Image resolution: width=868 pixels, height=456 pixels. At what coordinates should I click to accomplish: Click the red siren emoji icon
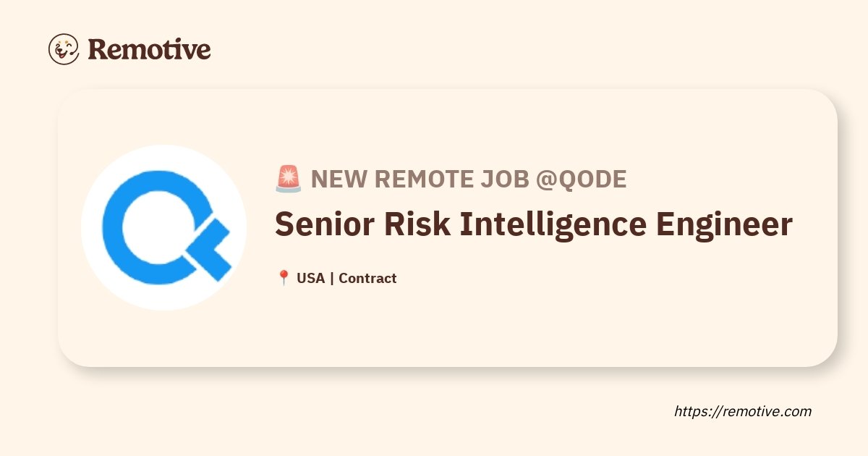(x=289, y=179)
